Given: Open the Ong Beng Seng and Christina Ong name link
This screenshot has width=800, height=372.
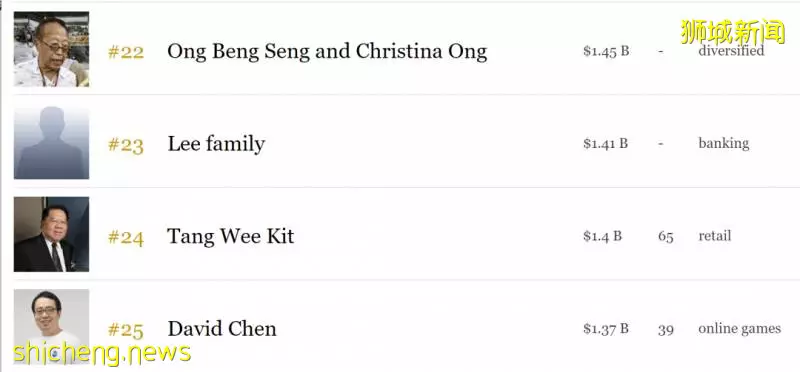Looking at the screenshot, I should pos(327,52).
